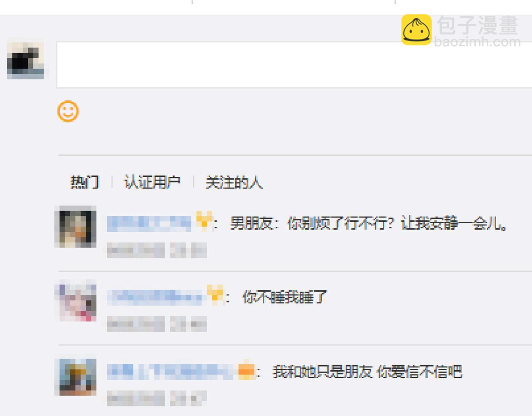Click orange badge next to third username

pyautogui.click(x=246, y=370)
